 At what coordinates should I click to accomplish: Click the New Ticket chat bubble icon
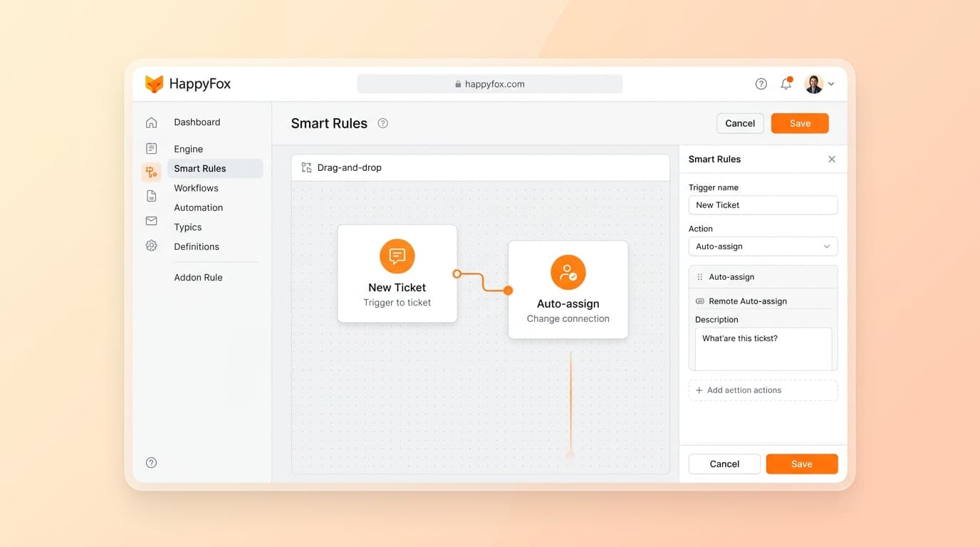point(397,256)
